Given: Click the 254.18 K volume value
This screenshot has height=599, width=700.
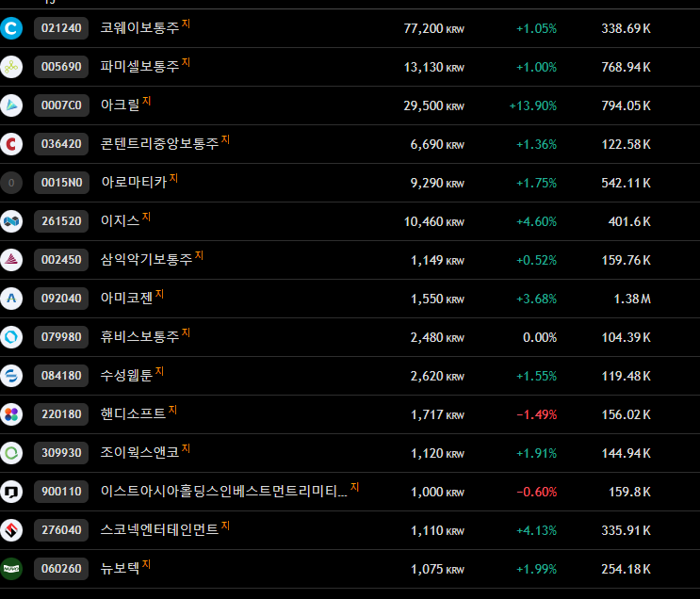Looking at the screenshot, I should click(626, 570).
